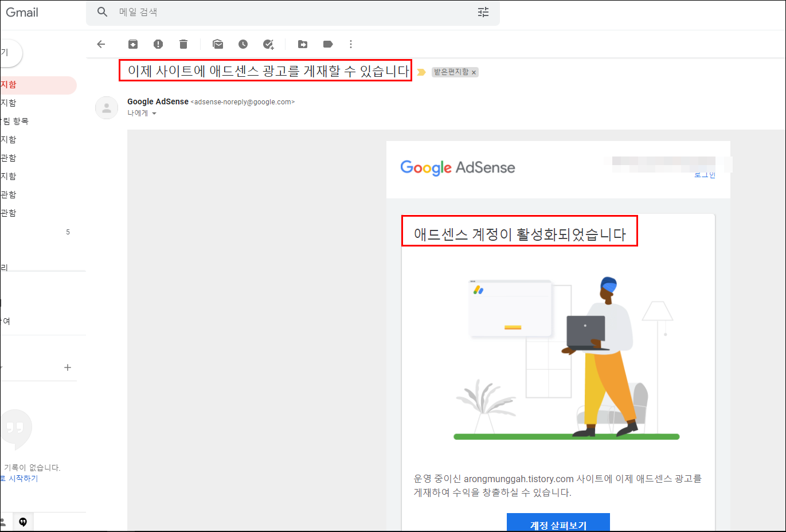
Task: Delete the email with the trash icon
Action: 183,44
